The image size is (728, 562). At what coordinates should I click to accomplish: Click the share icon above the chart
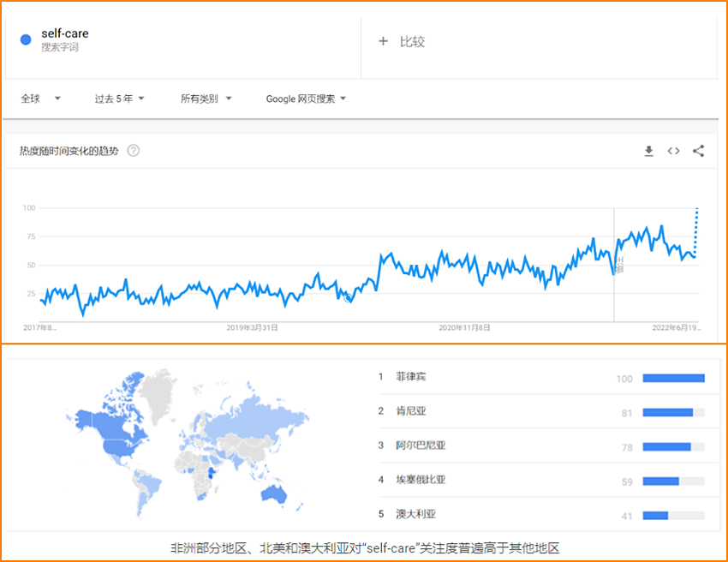pos(698,151)
